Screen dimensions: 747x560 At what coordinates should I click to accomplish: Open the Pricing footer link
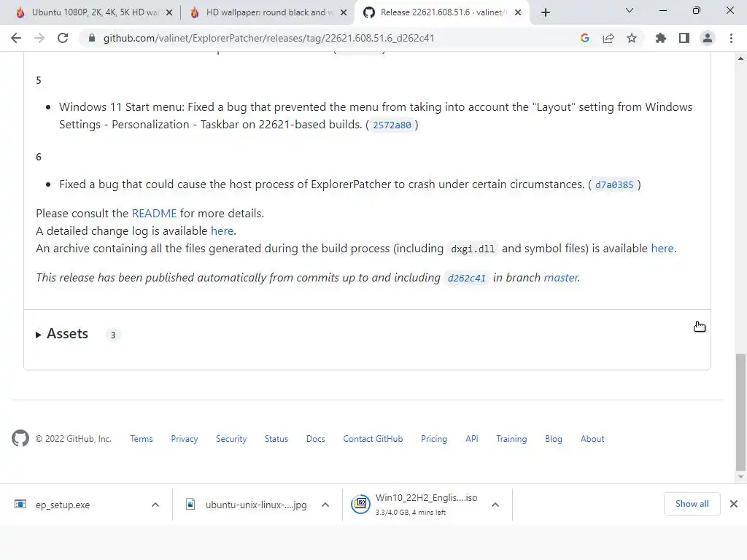click(x=434, y=438)
